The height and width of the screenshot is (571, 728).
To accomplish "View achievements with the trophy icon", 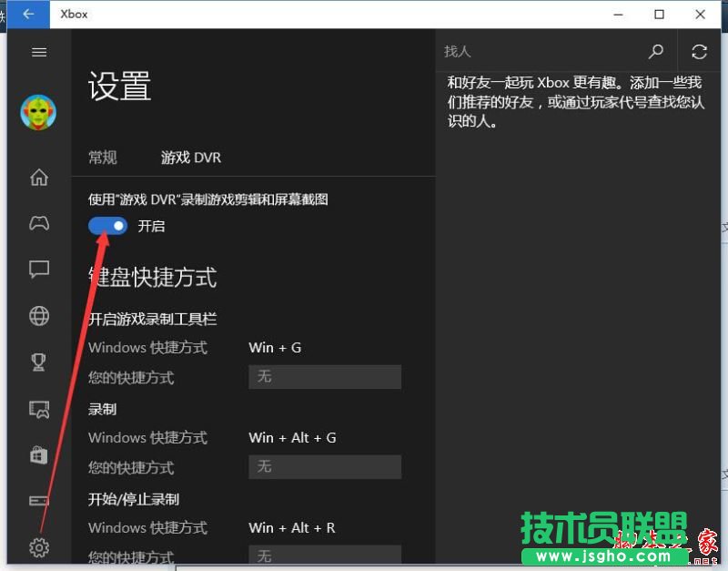I will pyautogui.click(x=38, y=362).
